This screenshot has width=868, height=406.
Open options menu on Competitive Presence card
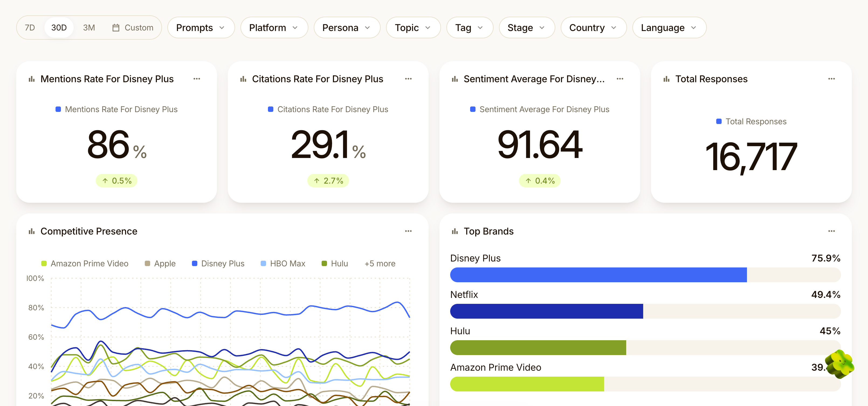click(408, 231)
